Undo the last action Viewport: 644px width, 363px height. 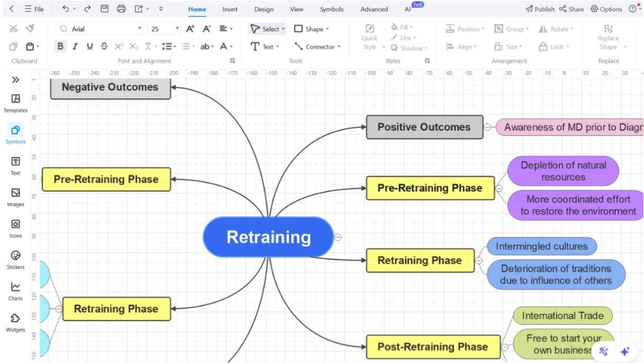[65, 9]
